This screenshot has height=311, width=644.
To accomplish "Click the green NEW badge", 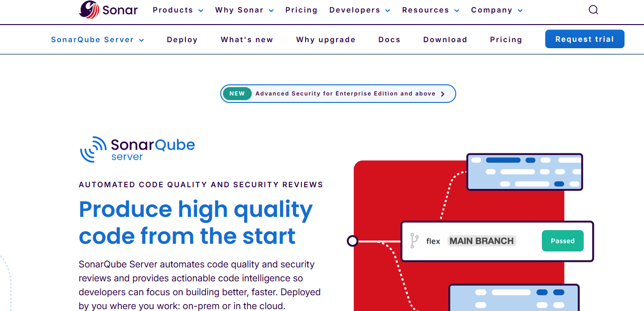I will click(237, 94).
